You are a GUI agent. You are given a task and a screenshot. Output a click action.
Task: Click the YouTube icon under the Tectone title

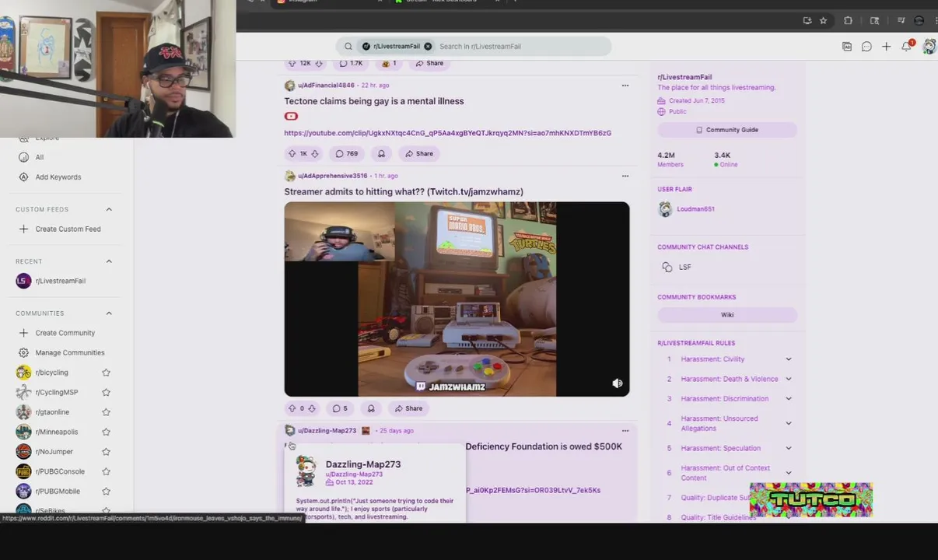click(291, 117)
